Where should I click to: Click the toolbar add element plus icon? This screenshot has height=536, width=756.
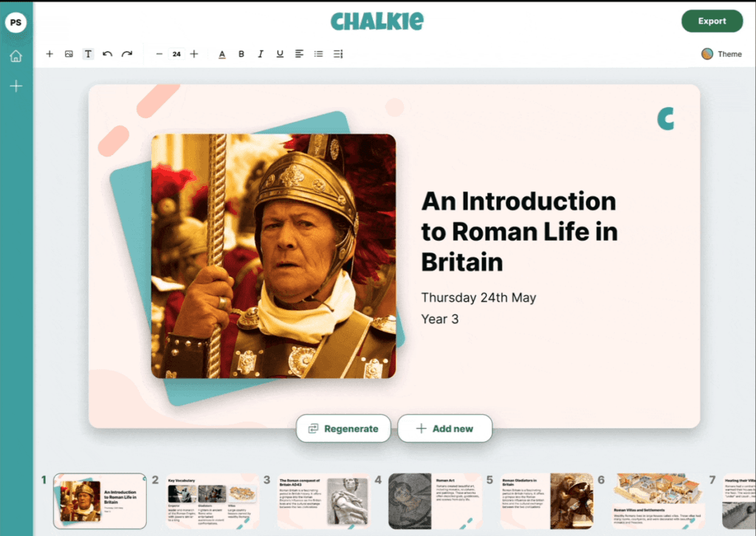49,54
